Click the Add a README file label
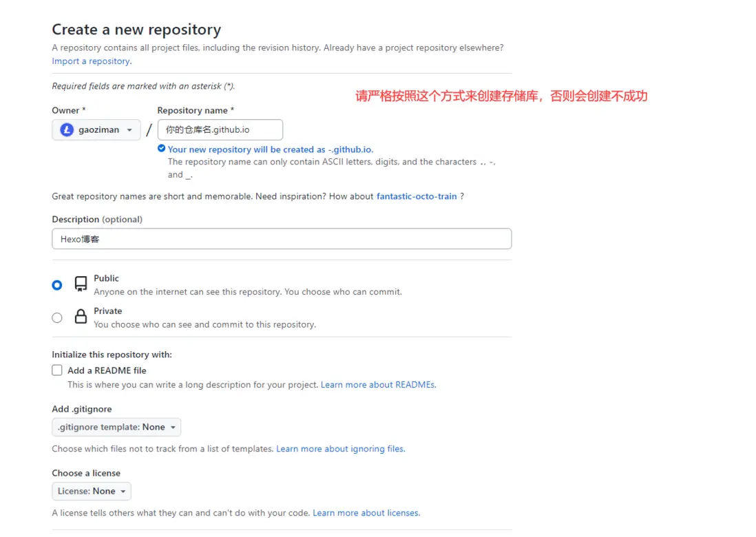The image size is (756, 537). point(107,370)
